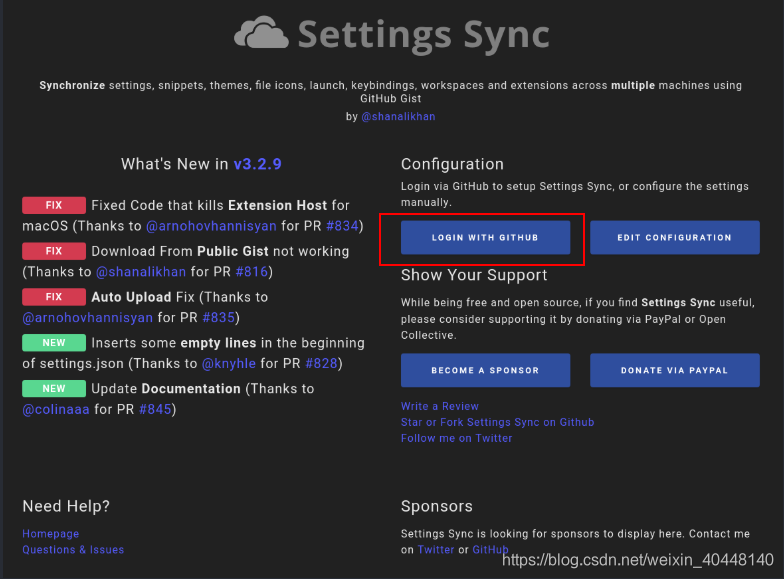Click GitHub link in Sponsors section
This screenshot has width=784, height=579.
click(x=490, y=550)
